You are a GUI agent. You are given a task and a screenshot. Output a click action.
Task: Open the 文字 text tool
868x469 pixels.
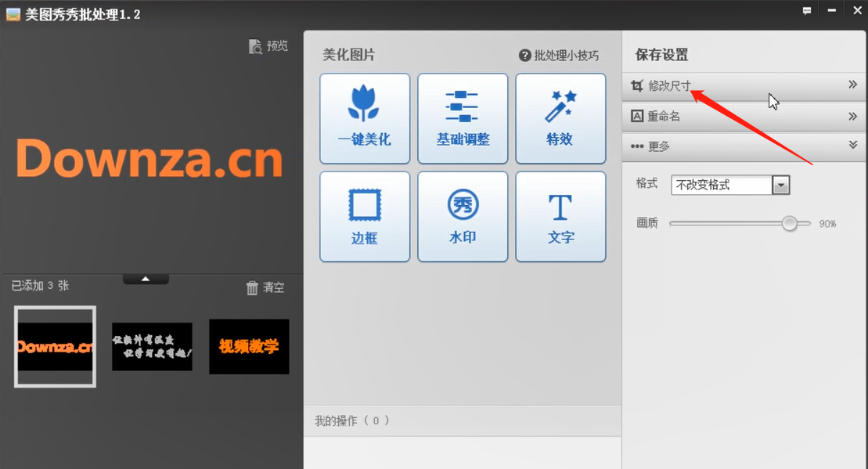(x=560, y=216)
